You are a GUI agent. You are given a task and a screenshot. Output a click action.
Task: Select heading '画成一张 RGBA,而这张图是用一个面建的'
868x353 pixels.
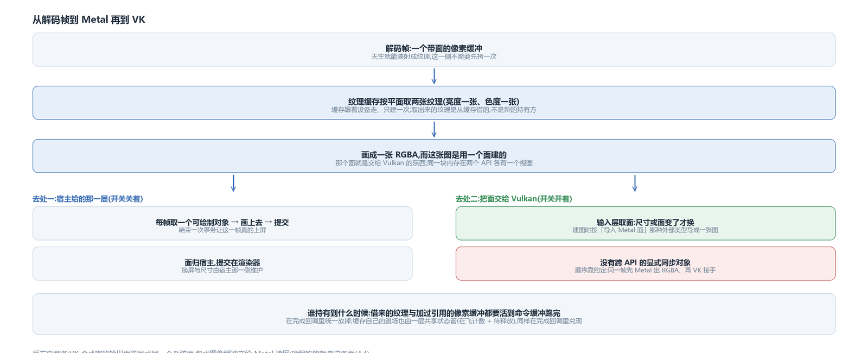pos(434,155)
